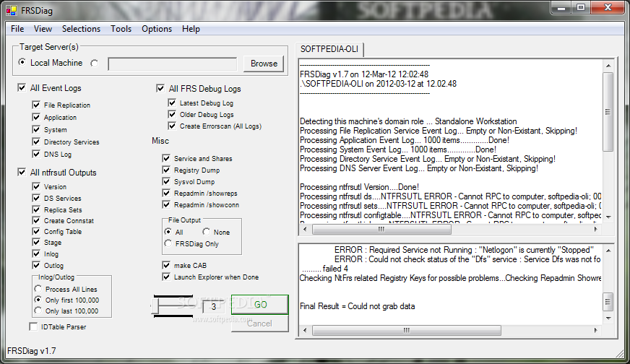The image size is (630, 364).
Task: Click "Final Result = Could not grab data" text
Action: [x=357, y=306]
